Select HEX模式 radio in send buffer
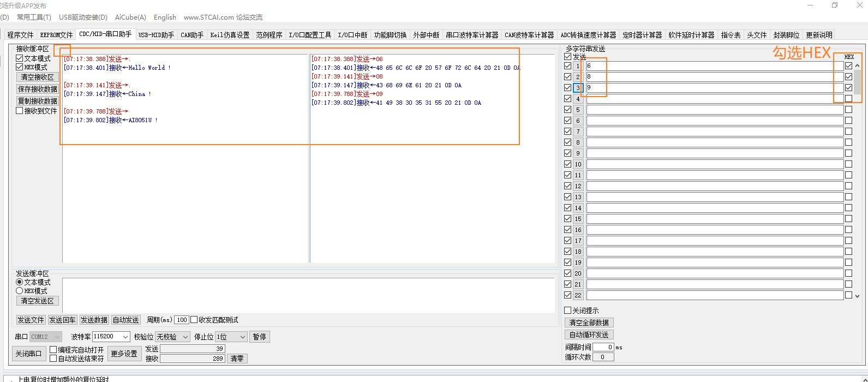Image resolution: width=868 pixels, height=382 pixels. (x=20, y=291)
